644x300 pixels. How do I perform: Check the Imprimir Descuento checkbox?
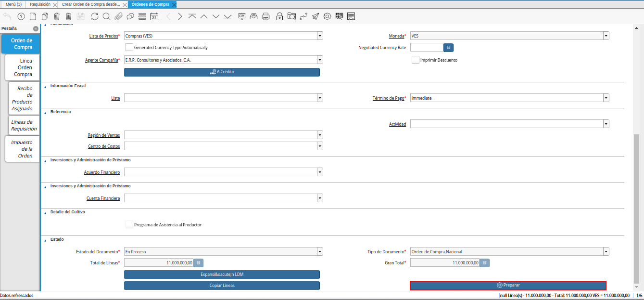coord(416,60)
